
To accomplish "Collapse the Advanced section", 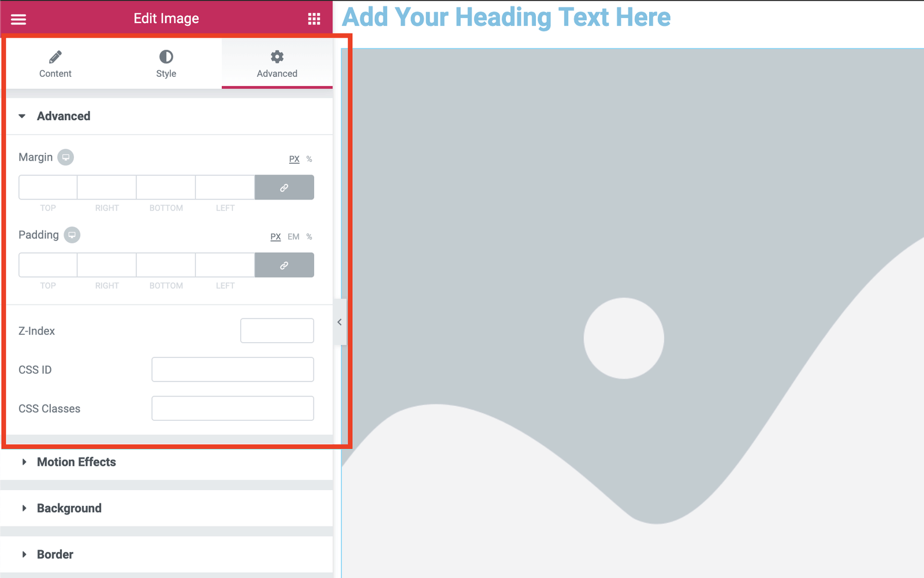I will [x=23, y=116].
